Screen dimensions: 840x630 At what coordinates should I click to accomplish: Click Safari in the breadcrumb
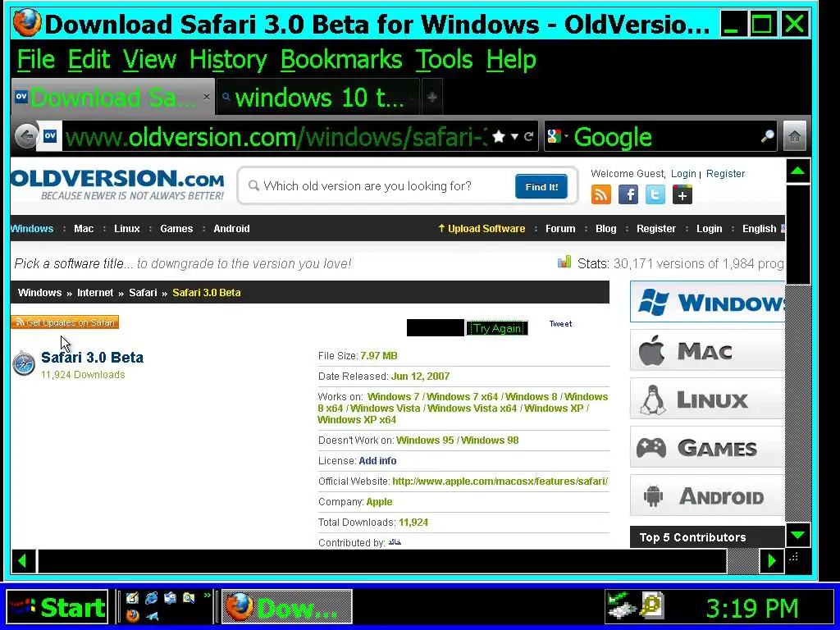(143, 293)
